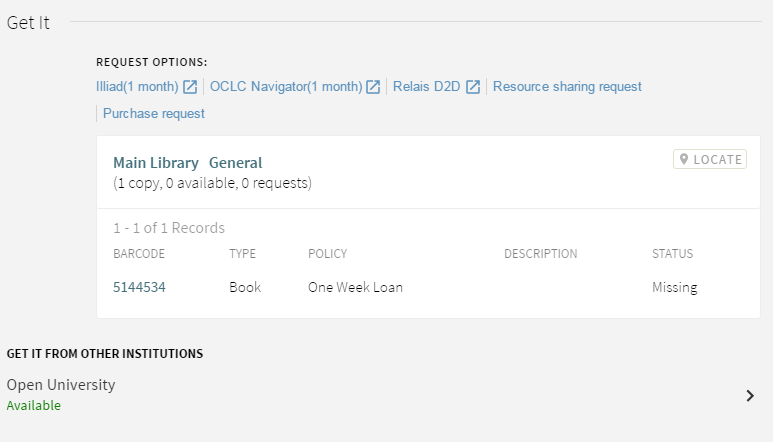Click the POLICY column header
This screenshot has height=442, width=773.
coord(327,254)
